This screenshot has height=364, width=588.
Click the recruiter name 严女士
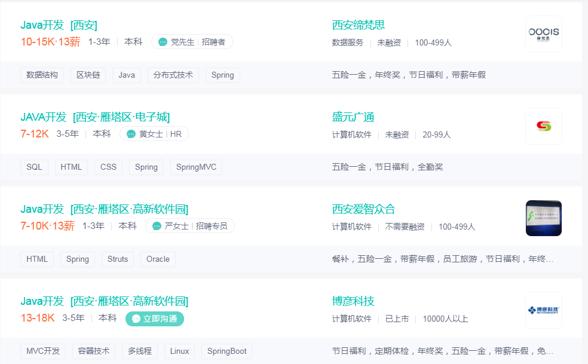tap(177, 226)
